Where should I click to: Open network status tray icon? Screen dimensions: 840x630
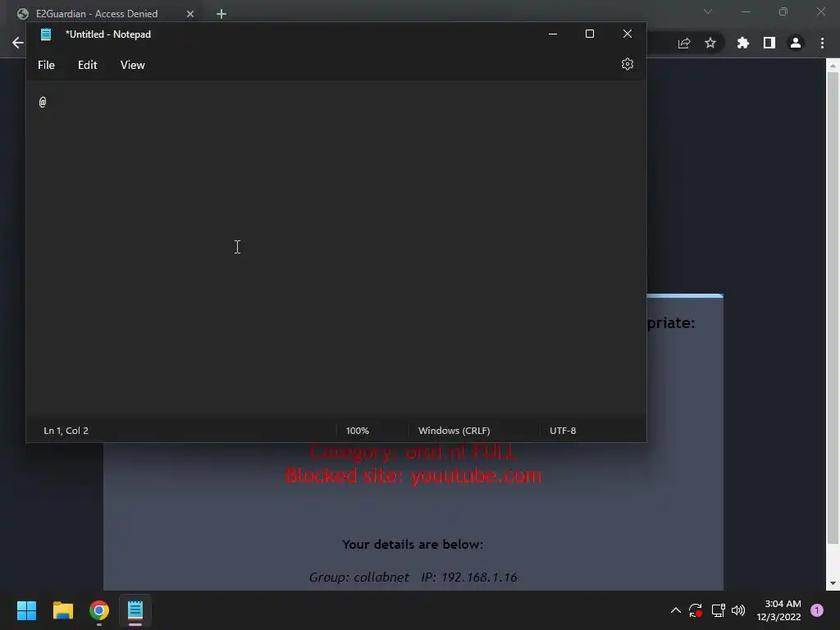click(x=718, y=610)
